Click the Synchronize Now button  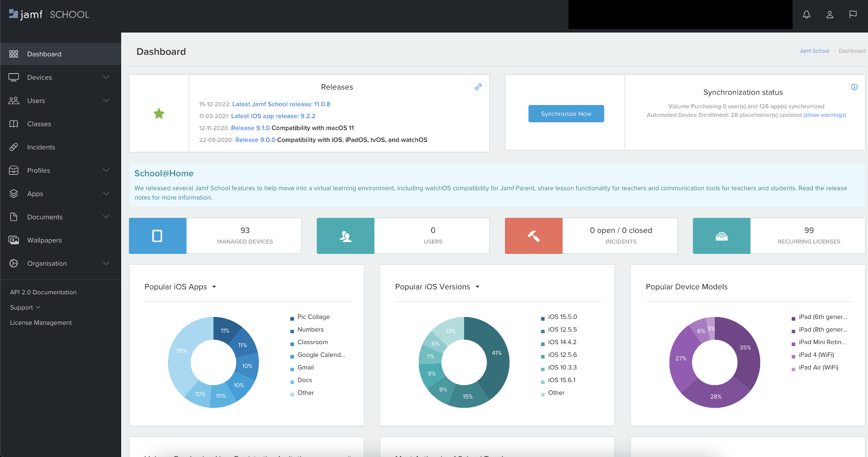tap(566, 114)
